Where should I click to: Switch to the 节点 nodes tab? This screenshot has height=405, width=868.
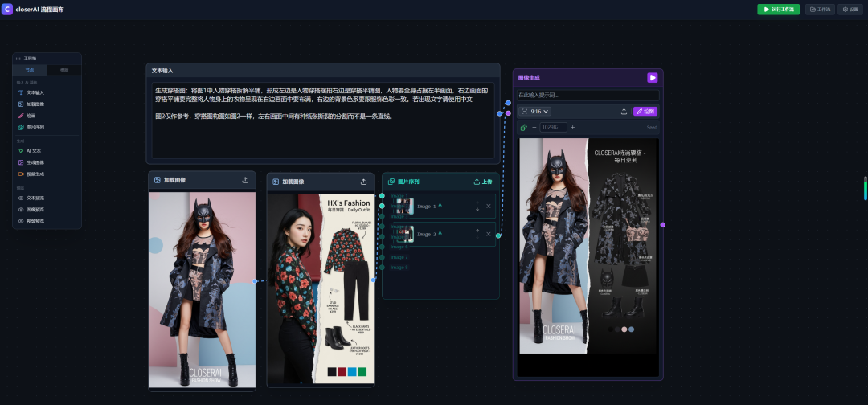(30, 70)
